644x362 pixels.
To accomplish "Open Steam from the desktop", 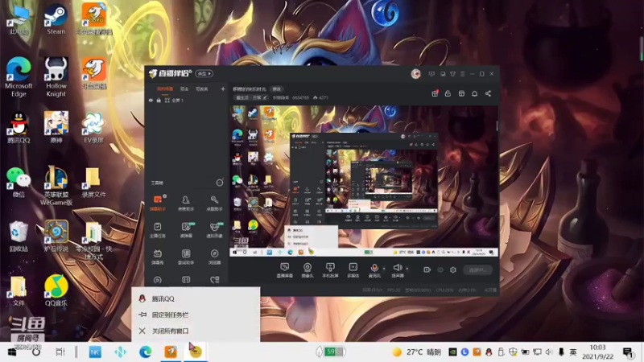I will 56,19.
